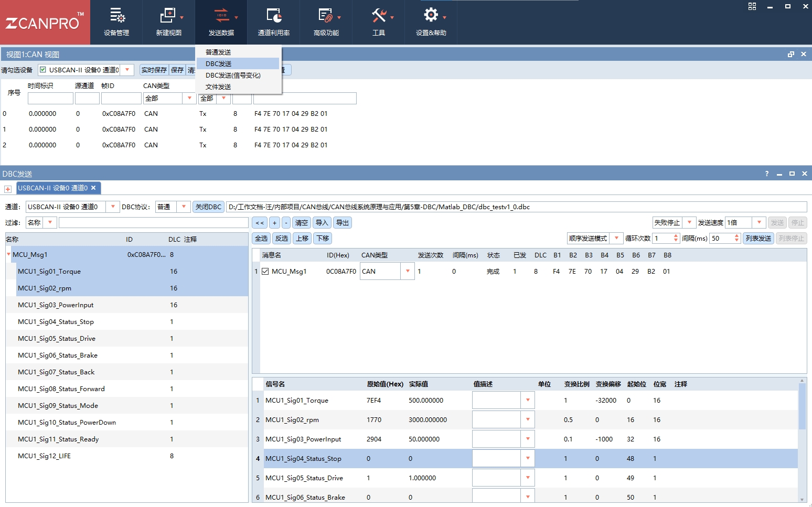This screenshot has height=507, width=812.
Task: Open the 顺序发送模式 send mode dropdown
Action: coord(616,239)
